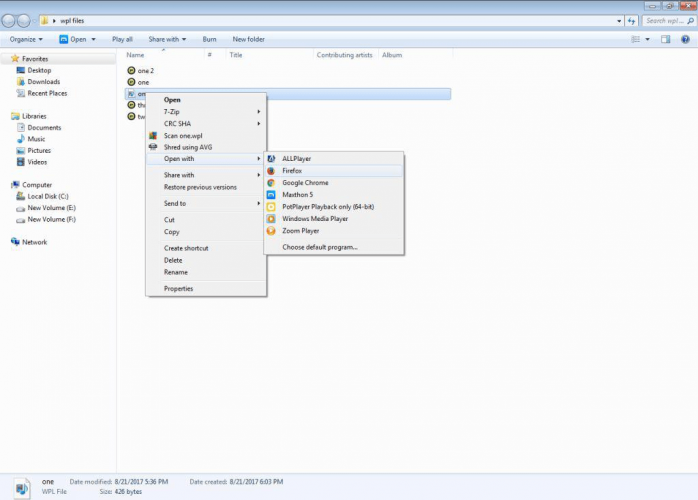
Task: Open Downloads in Favorites
Action: click(44, 81)
